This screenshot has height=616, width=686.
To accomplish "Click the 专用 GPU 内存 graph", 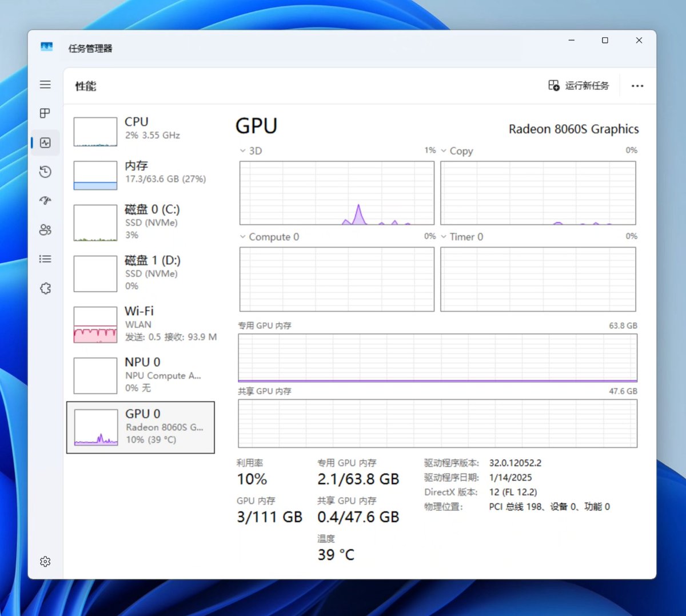I will (437, 358).
